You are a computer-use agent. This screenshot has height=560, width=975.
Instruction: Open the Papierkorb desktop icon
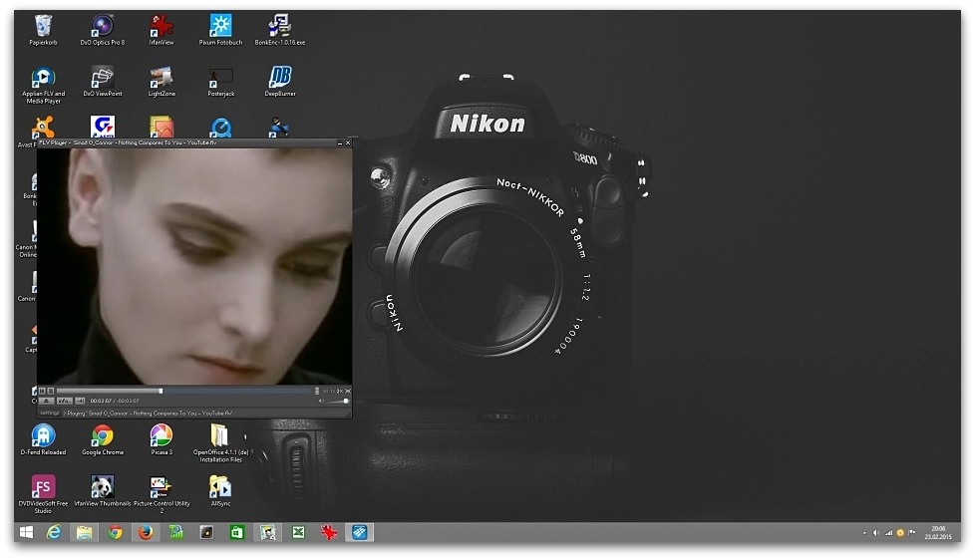coord(43,30)
